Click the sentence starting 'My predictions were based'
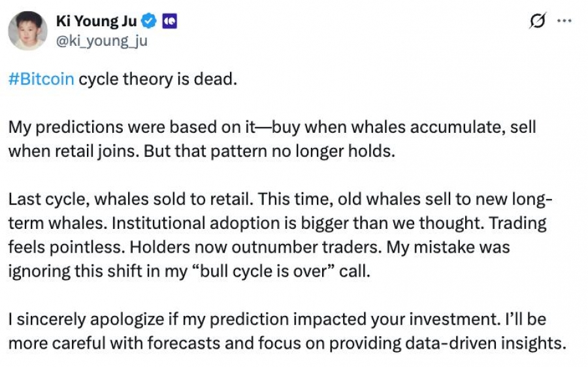Image resolution: width=588 pixels, height=367 pixels. pyautogui.click(x=272, y=139)
